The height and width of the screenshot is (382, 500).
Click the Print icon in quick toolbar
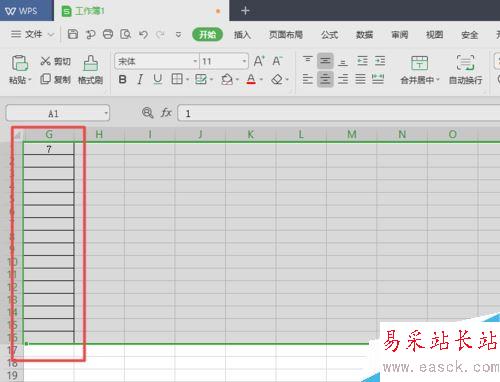tap(108, 34)
